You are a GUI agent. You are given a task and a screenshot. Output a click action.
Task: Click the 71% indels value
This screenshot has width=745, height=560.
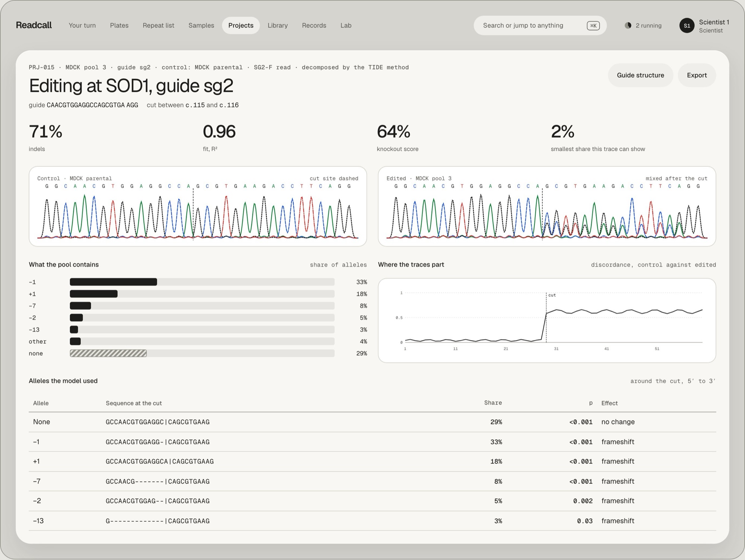pyautogui.click(x=45, y=131)
